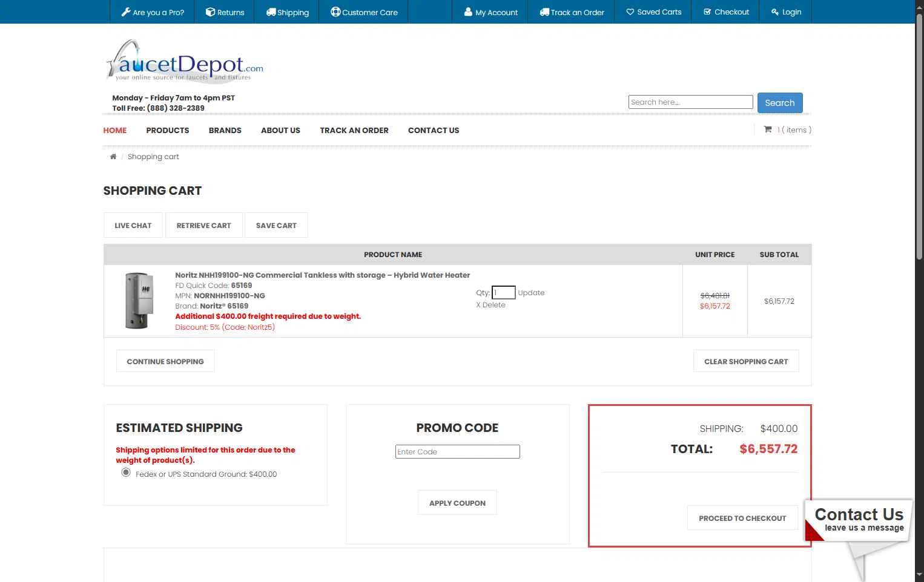Delete the Noritz item with X Delete
The width and height of the screenshot is (924, 582).
490,305
